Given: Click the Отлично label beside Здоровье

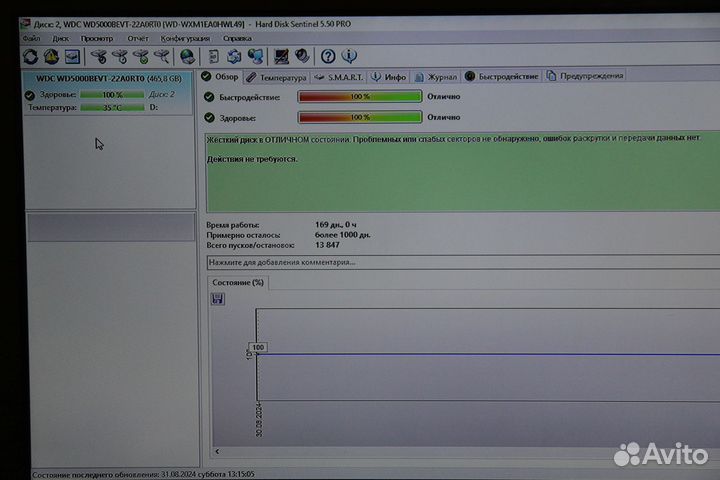Looking at the screenshot, I should (444, 117).
